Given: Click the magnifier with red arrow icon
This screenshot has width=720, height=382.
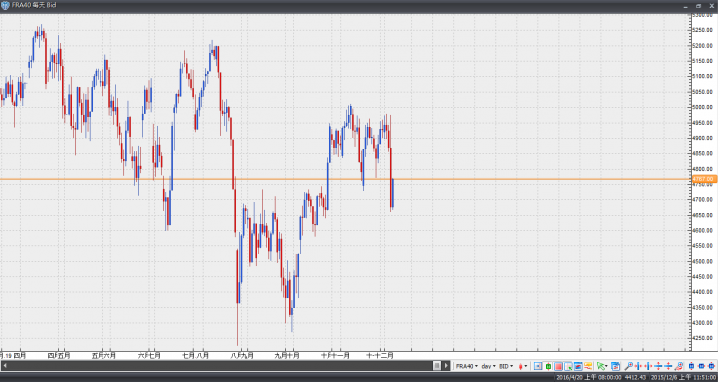Looking at the screenshot, I should tap(679, 366).
